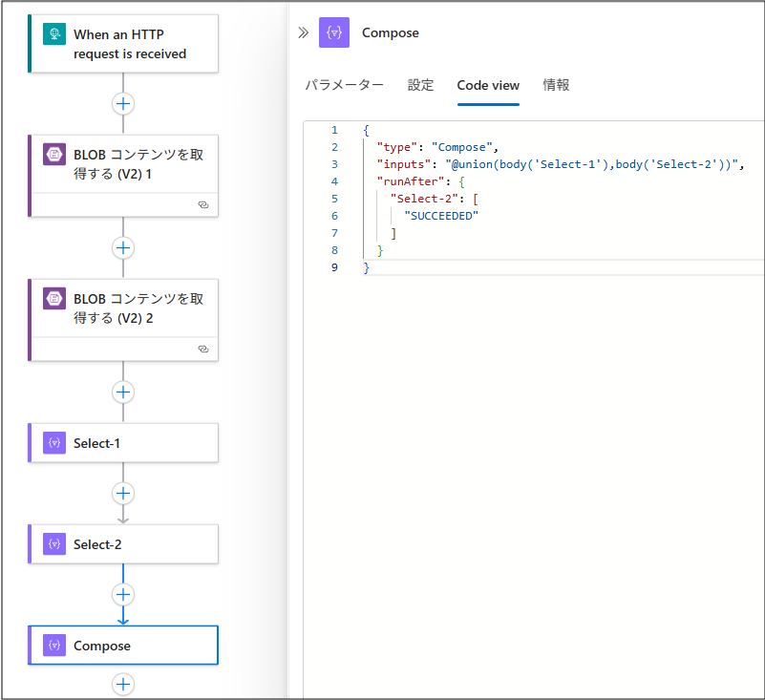
Task: Click connection link icon on BLOB action 1
Action: click(202, 205)
